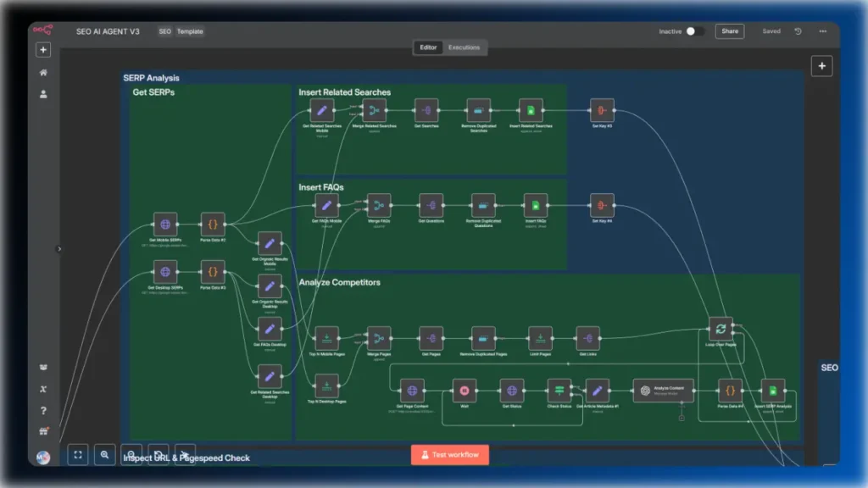Open the workflow history icon

(x=798, y=31)
